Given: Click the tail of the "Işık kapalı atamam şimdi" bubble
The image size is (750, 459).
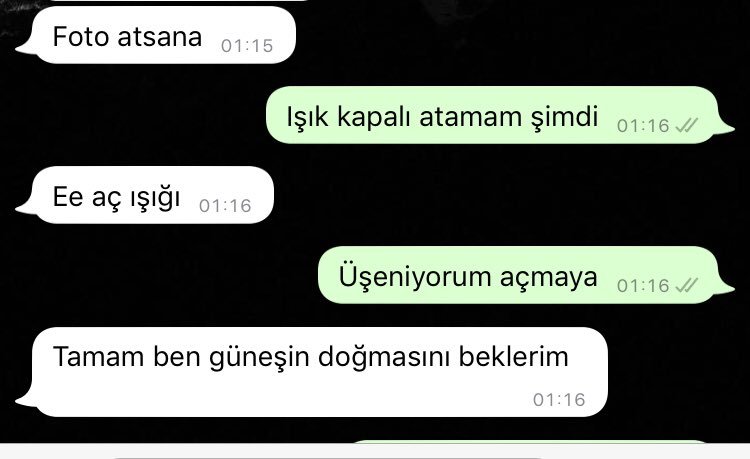Looking at the screenshot, I should (724, 128).
